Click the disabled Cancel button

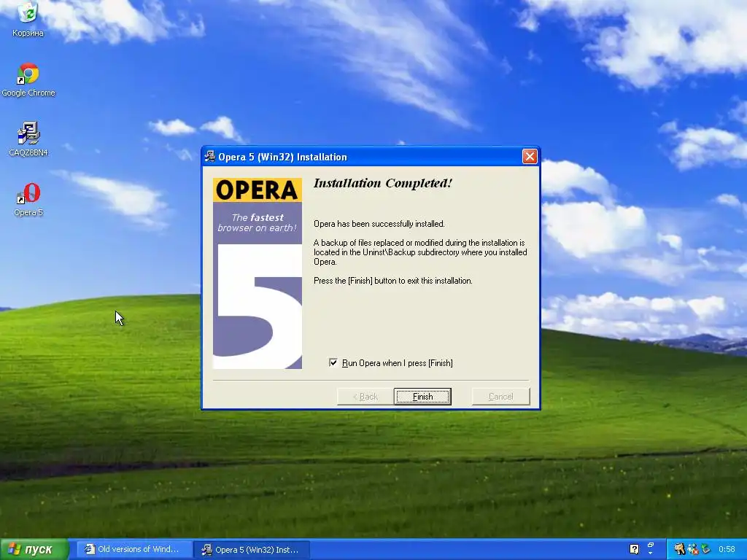[x=500, y=396]
